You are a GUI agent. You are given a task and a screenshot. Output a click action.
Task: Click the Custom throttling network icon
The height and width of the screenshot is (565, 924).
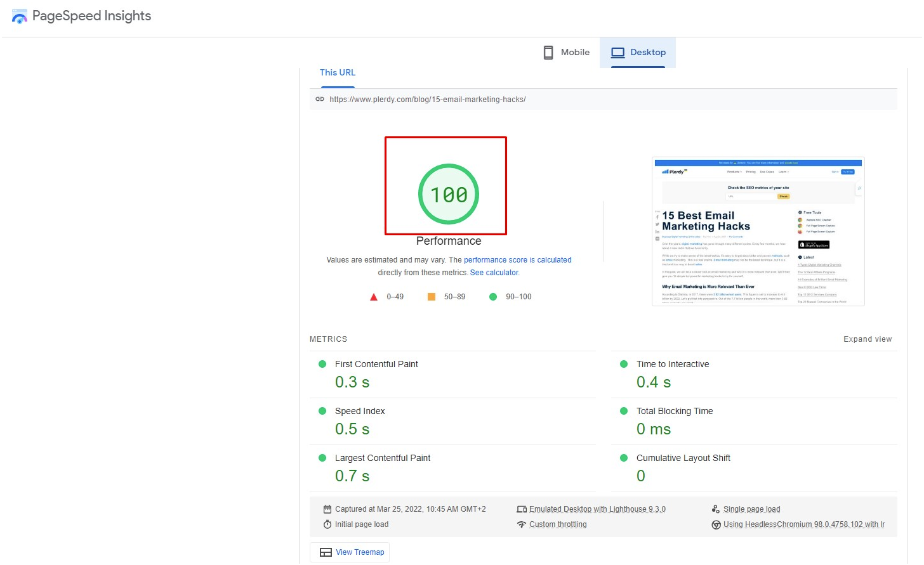522,524
